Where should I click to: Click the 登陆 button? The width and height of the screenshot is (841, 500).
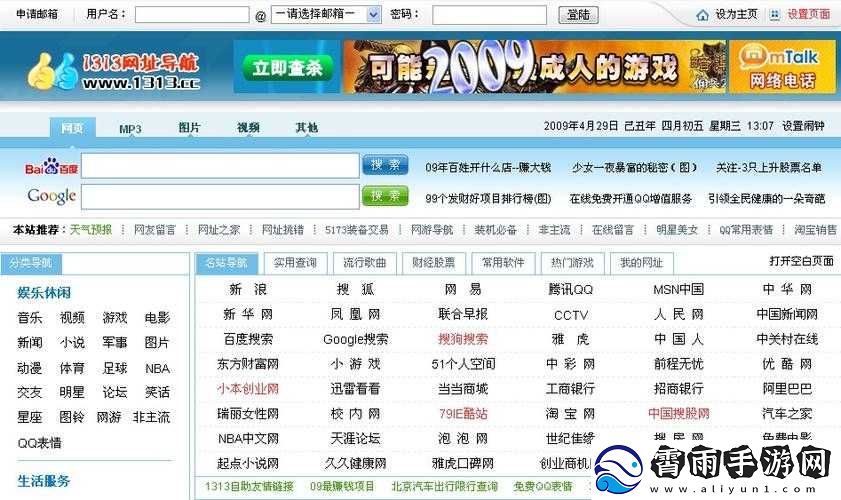(578, 14)
